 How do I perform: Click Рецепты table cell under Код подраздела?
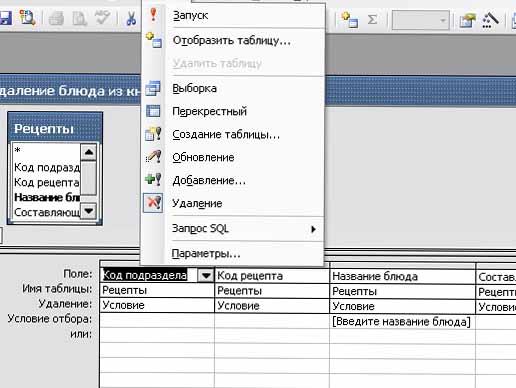(x=157, y=290)
